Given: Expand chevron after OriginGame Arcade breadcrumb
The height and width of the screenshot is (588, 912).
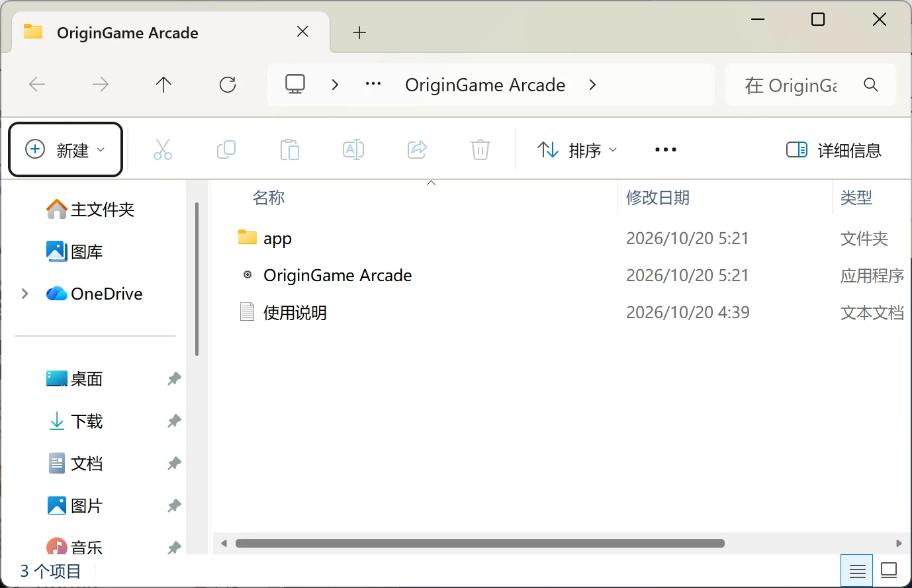Looking at the screenshot, I should (592, 85).
